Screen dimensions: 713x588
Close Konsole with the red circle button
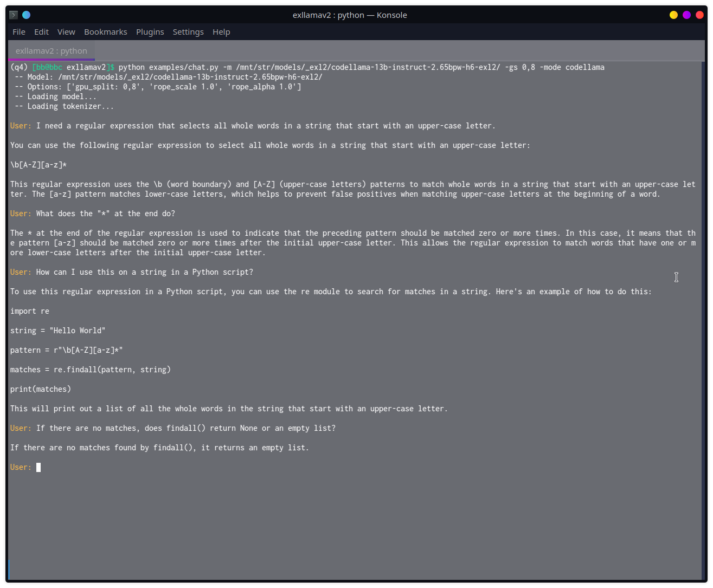click(699, 15)
